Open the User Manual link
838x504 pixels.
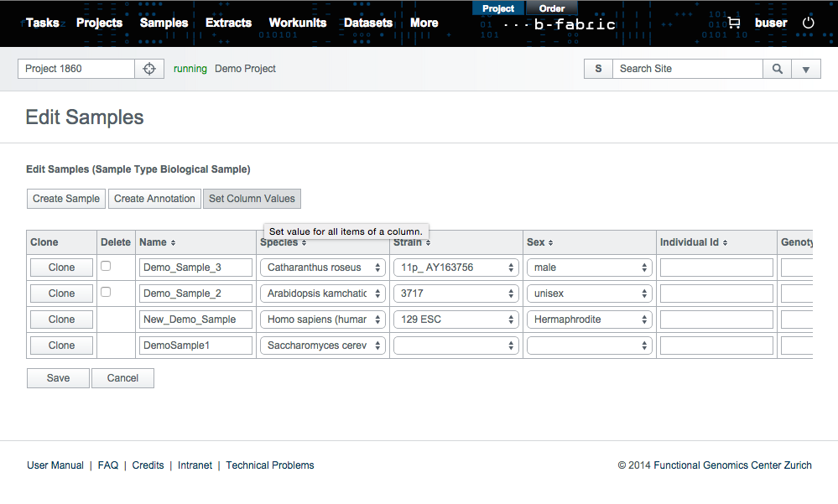tap(55, 465)
